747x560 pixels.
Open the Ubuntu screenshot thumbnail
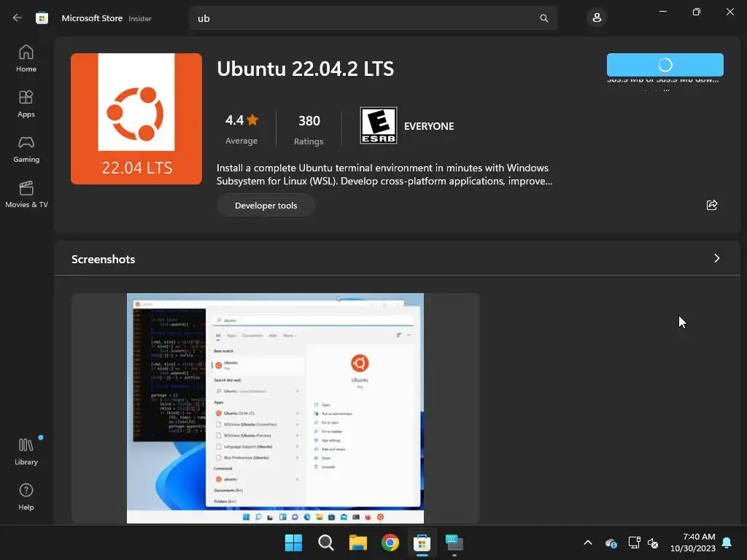pyautogui.click(x=275, y=408)
